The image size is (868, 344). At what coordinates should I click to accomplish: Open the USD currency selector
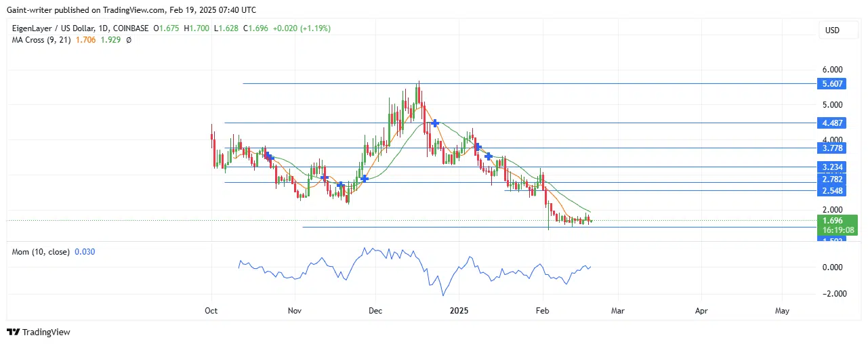pos(831,30)
